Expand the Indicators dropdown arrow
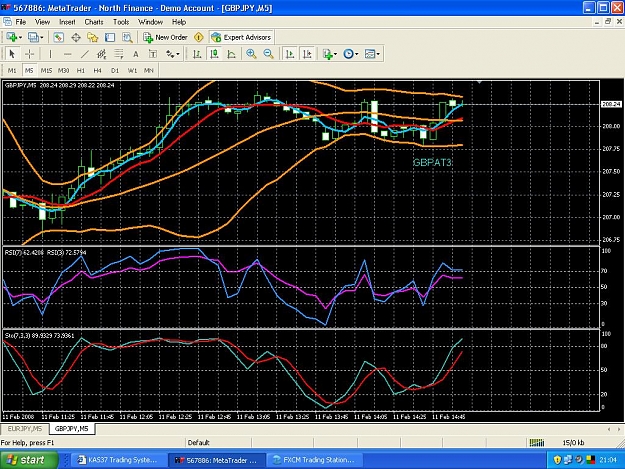The width and height of the screenshot is (625, 469). [x=336, y=54]
